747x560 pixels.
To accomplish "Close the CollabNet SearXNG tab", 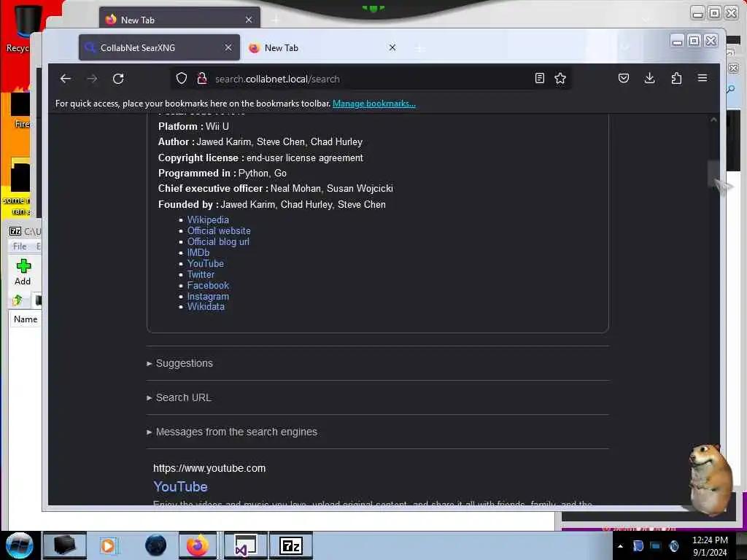I will [228, 47].
